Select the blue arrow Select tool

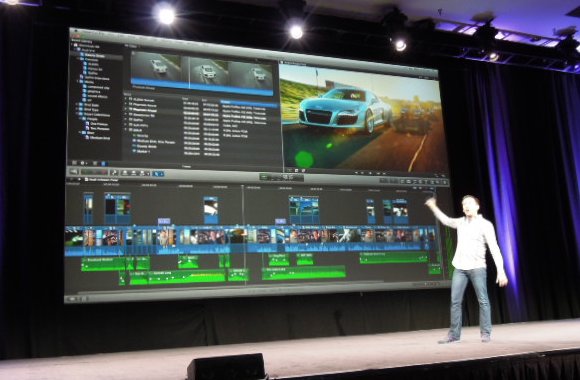(158, 174)
